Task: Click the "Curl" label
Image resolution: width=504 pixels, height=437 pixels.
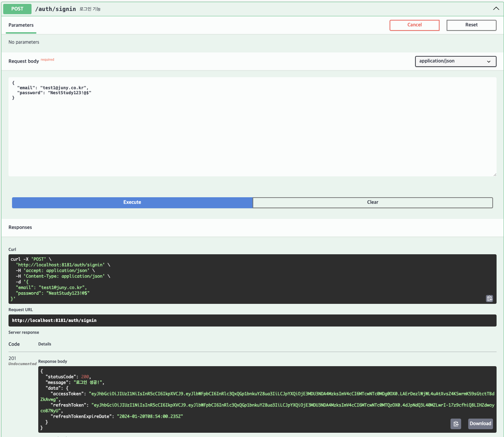Action: coord(12,250)
